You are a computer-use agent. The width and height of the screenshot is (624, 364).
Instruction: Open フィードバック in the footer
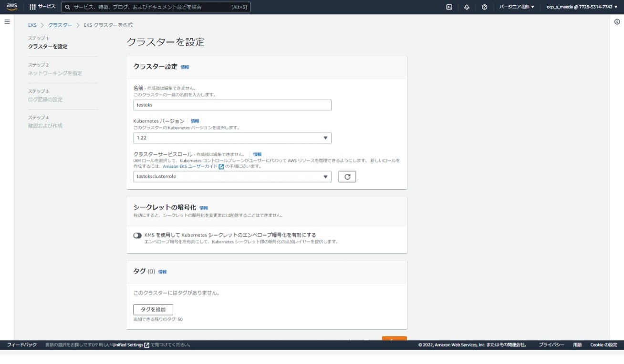[21, 345]
